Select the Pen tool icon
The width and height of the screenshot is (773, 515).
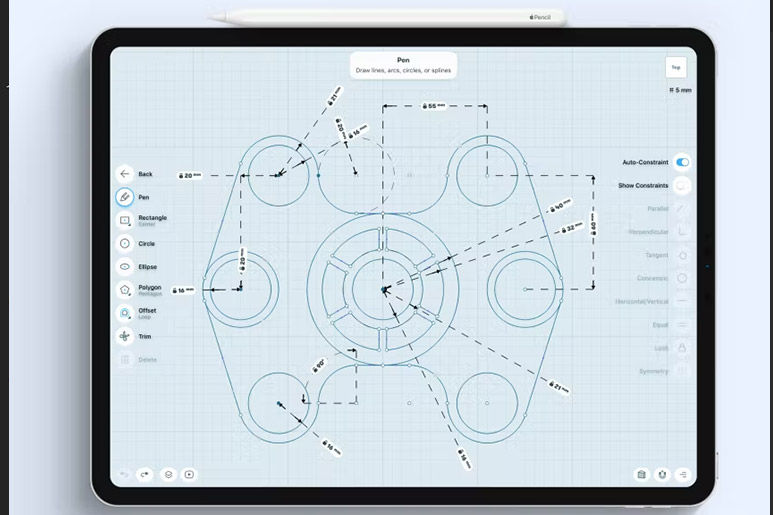coord(124,197)
